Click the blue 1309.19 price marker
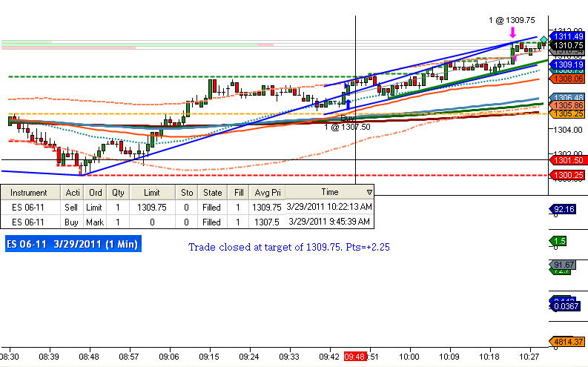The height and width of the screenshot is (367, 588). 567,65
